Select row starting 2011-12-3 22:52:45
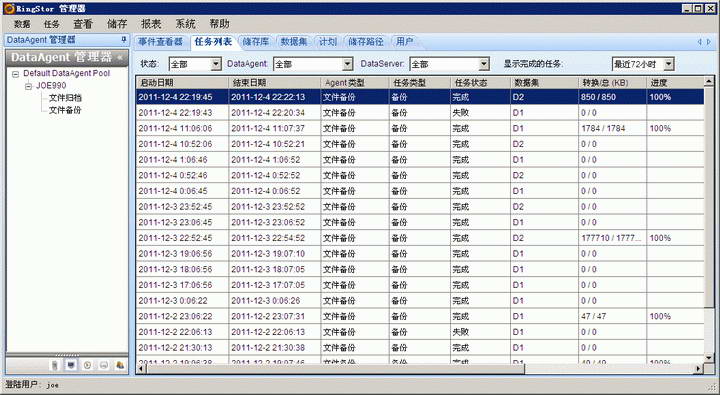 pyautogui.click(x=420, y=238)
